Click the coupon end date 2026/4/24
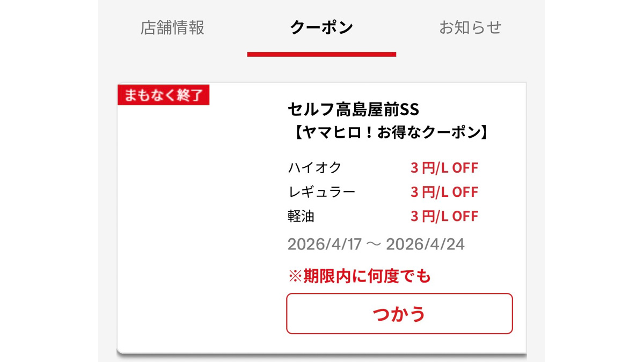 point(425,245)
